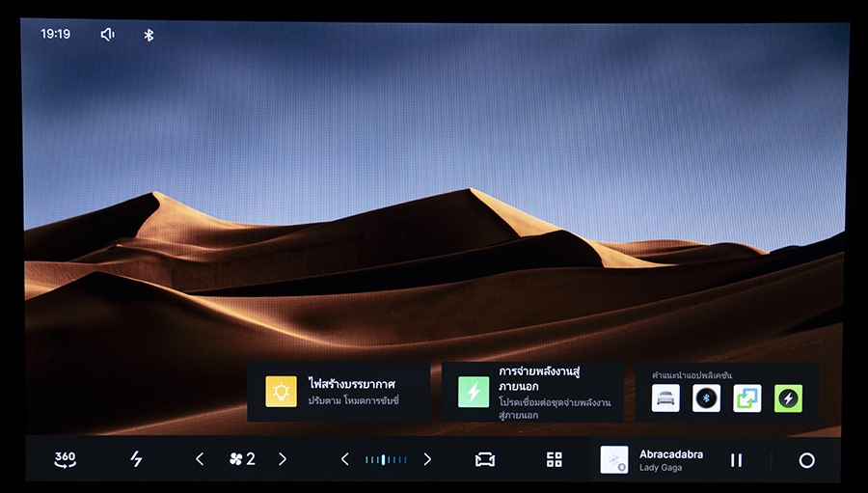Lower temperature with left chevron
This screenshot has width=868, height=493.
coord(345,459)
